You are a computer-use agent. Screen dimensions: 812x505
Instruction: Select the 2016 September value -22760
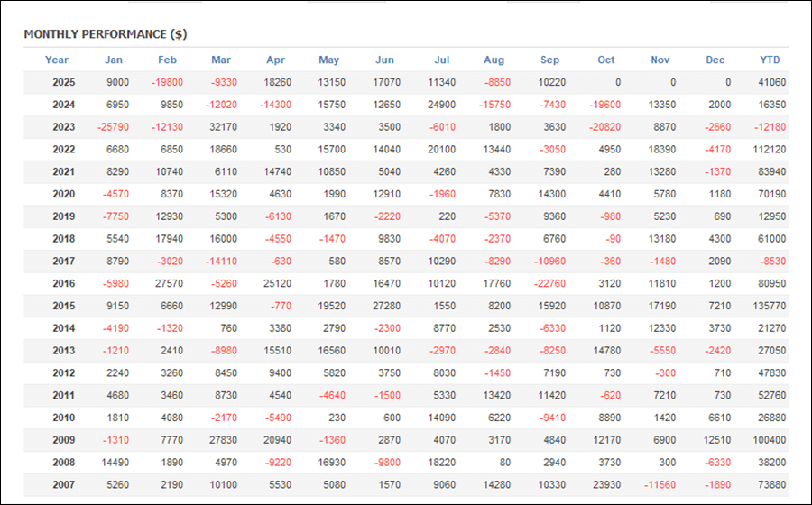coord(549,283)
